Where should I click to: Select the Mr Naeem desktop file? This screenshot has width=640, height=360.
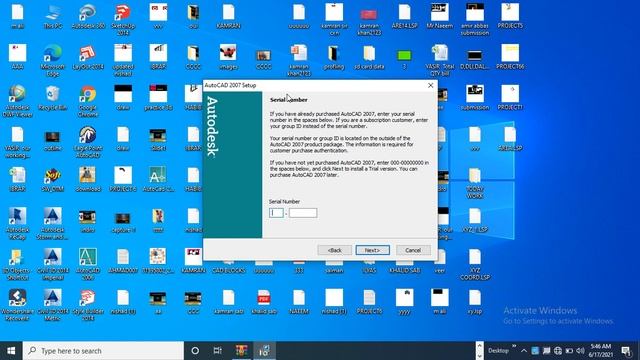click(440, 17)
